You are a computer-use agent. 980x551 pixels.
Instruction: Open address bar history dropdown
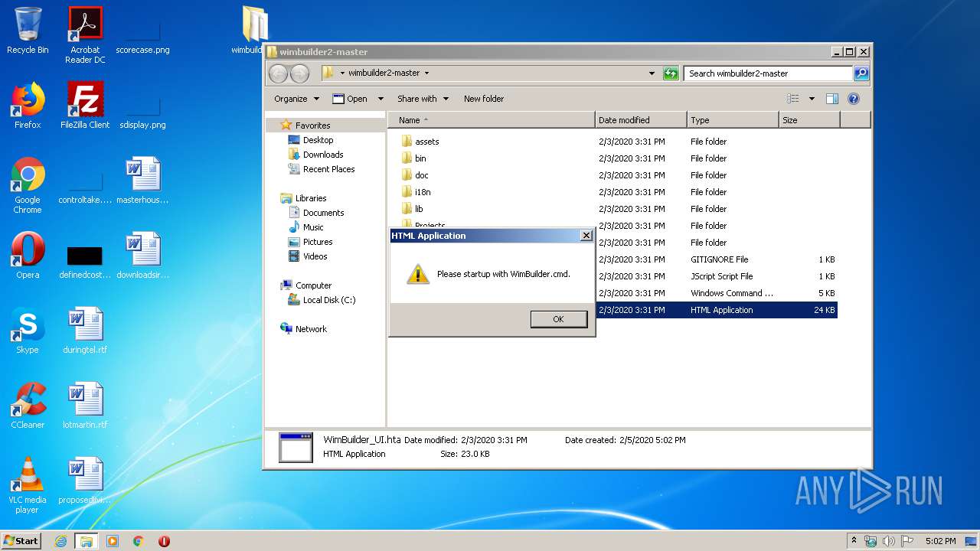click(x=652, y=73)
